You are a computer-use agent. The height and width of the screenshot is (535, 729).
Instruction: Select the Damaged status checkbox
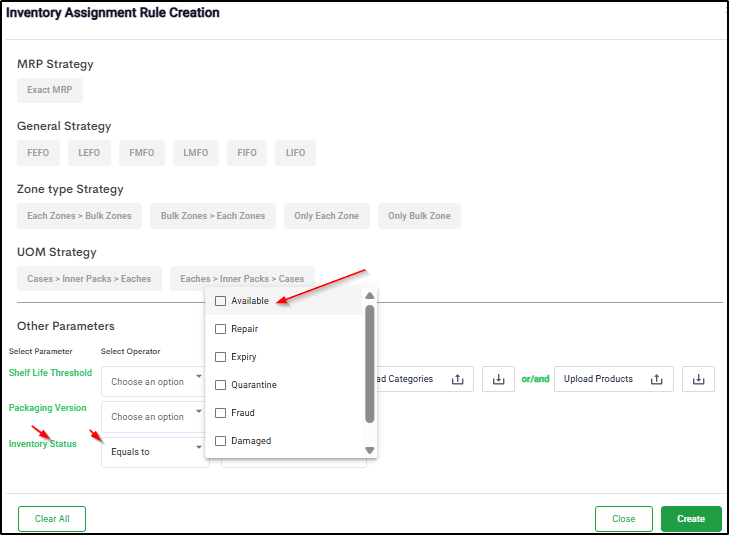[x=221, y=441]
